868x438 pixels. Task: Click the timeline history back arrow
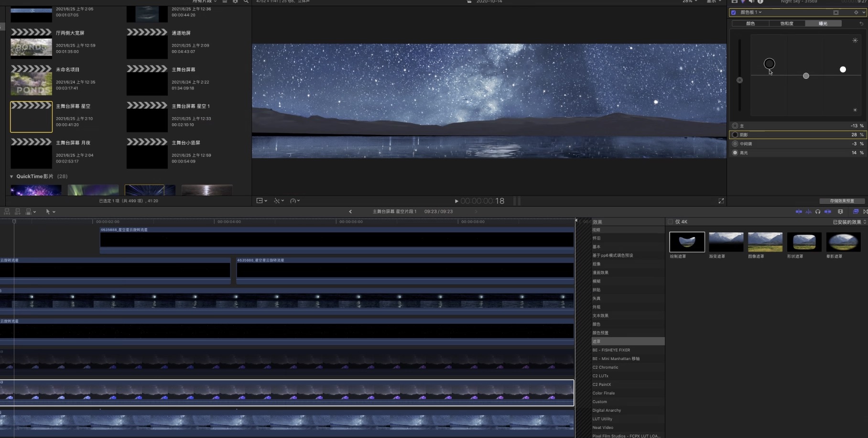(x=350, y=211)
